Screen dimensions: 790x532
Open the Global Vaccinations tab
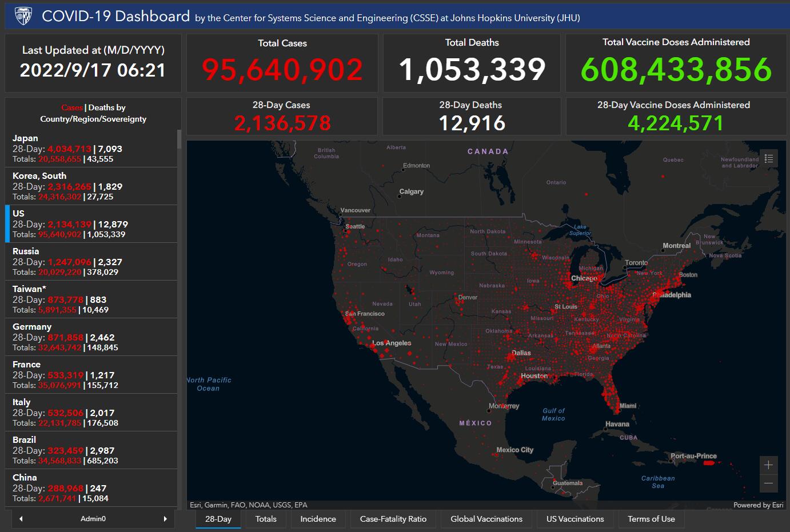pyautogui.click(x=486, y=519)
